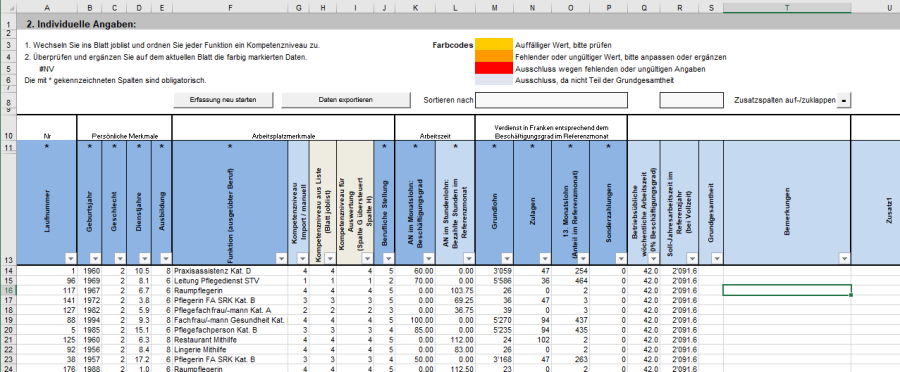This screenshot has width=900, height=372.
Task: Select row 16 header
Action: (9, 290)
